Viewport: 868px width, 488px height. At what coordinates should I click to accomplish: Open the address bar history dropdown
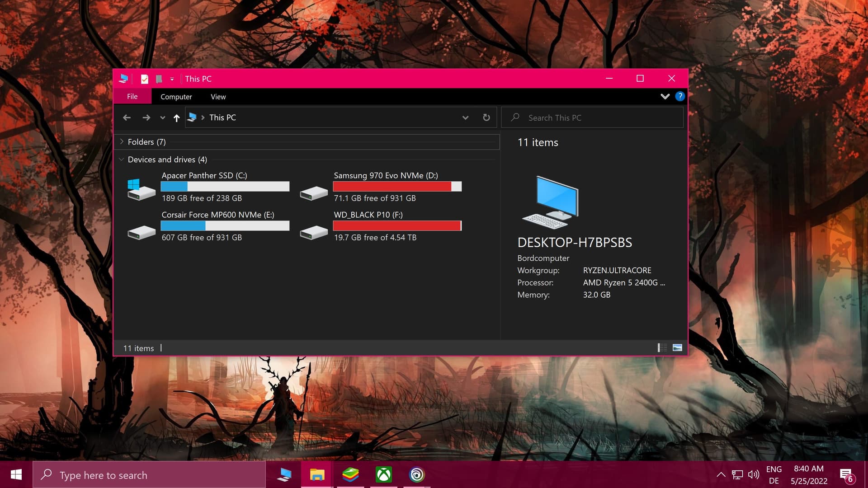[x=465, y=117]
